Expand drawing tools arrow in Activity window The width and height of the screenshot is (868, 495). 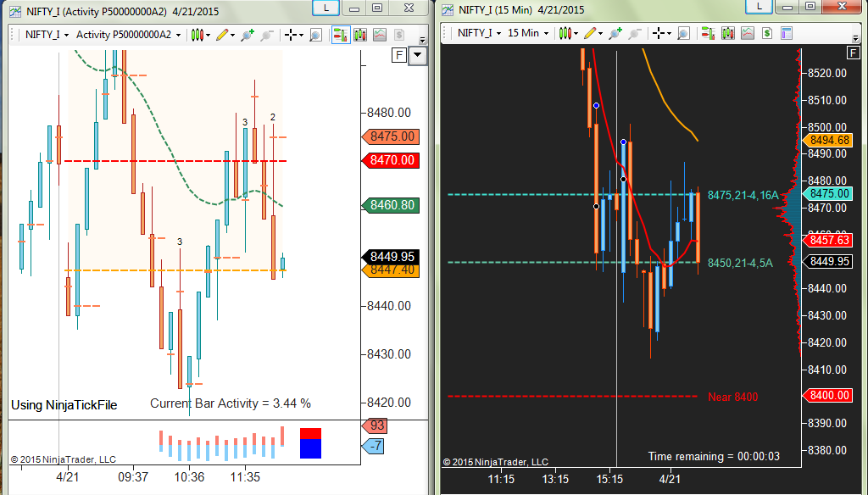click(x=232, y=36)
